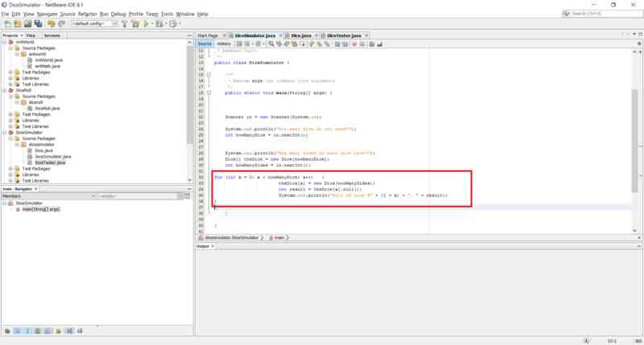
Task: Click the Source view button
Action: (204, 44)
